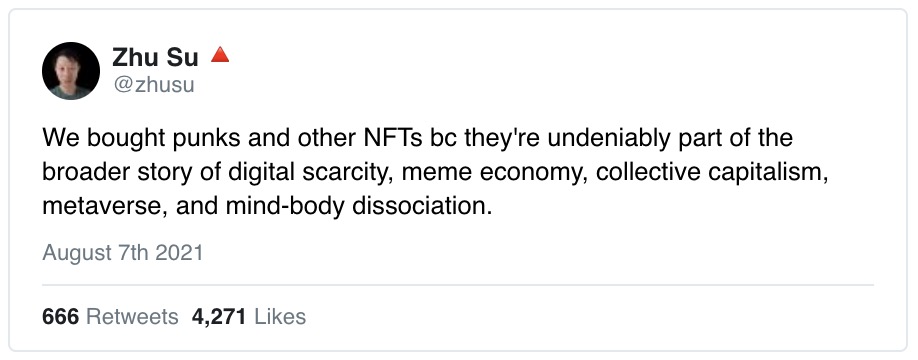Click Zhu Su's circular profile avatar
The height and width of the screenshot is (360, 918).
coord(71,71)
